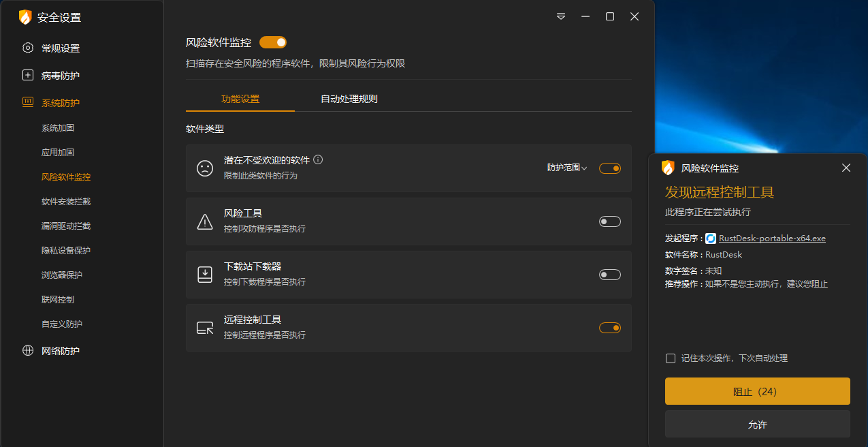Select 系统加固 in the sidebar
The height and width of the screenshot is (447, 868).
(x=58, y=128)
